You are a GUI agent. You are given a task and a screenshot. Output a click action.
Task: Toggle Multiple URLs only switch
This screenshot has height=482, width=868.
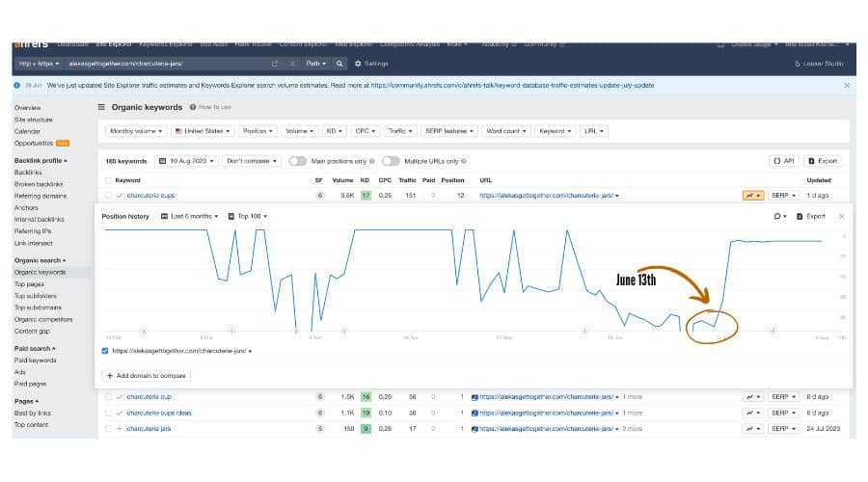pos(391,161)
